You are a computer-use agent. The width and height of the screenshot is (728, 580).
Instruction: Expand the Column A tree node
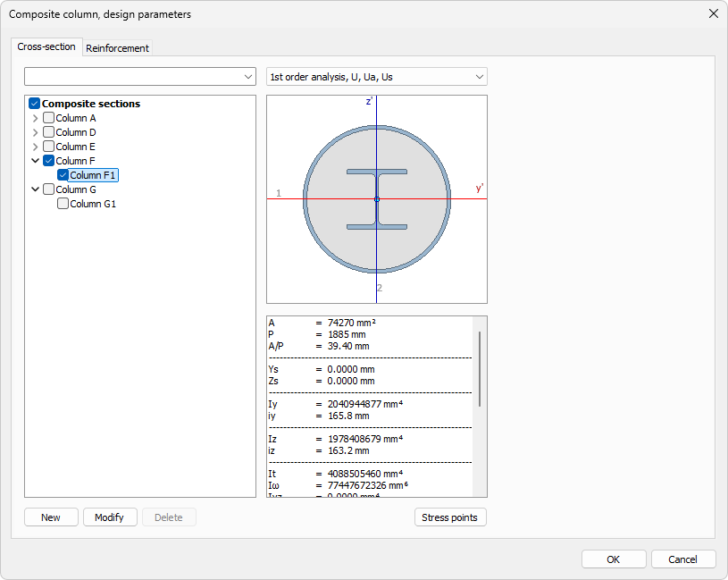click(x=36, y=118)
